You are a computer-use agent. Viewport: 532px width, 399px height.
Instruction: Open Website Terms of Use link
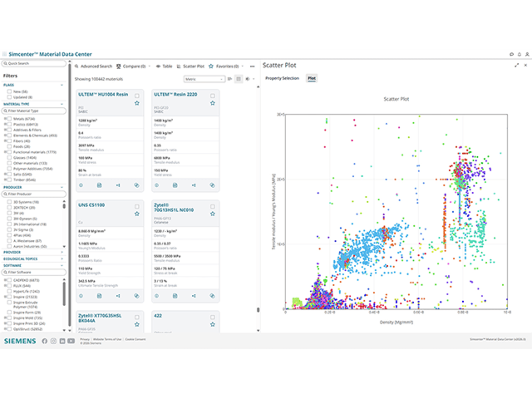click(x=107, y=339)
